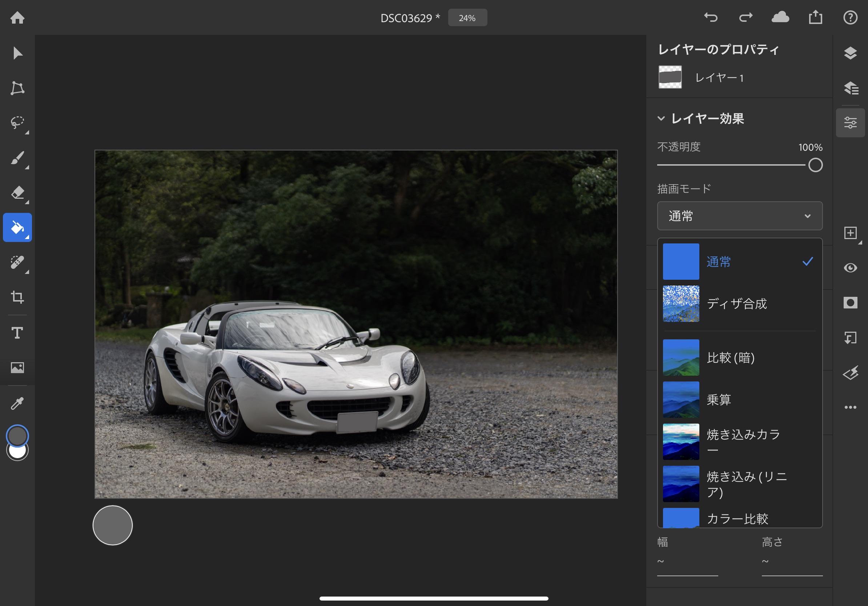The image size is (868, 606).
Task: Open the share export button
Action: coord(815,17)
